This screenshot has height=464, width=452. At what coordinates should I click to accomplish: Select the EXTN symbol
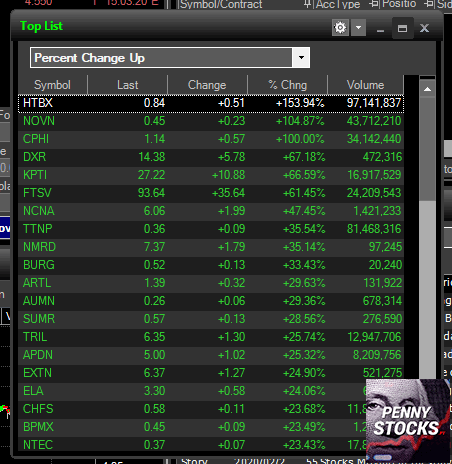(37, 373)
